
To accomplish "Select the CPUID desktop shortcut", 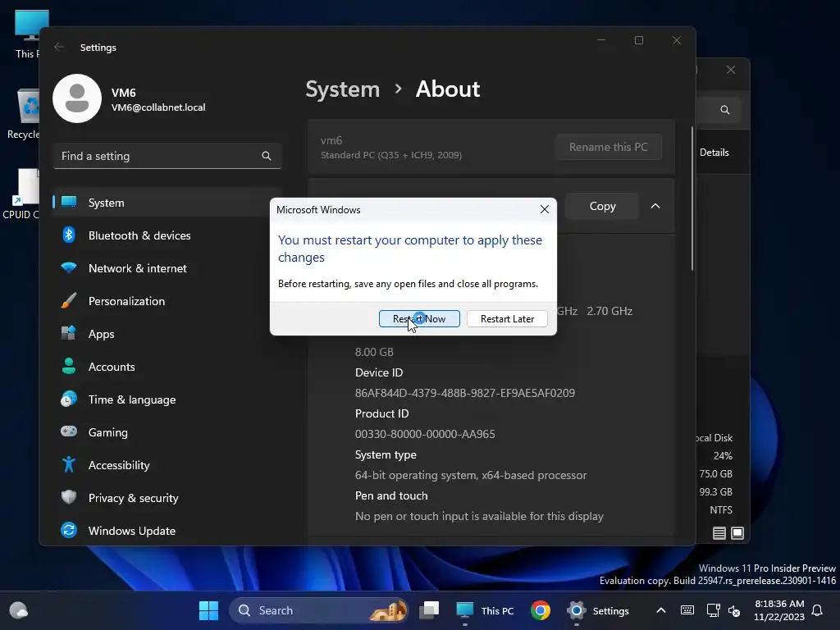I will 21,194.
